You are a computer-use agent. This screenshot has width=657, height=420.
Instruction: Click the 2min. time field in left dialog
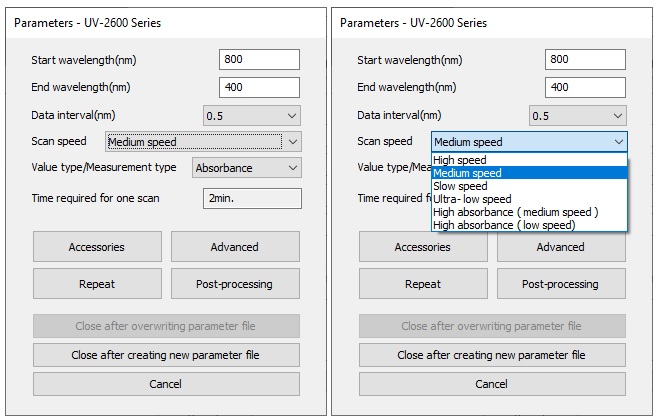(x=252, y=198)
